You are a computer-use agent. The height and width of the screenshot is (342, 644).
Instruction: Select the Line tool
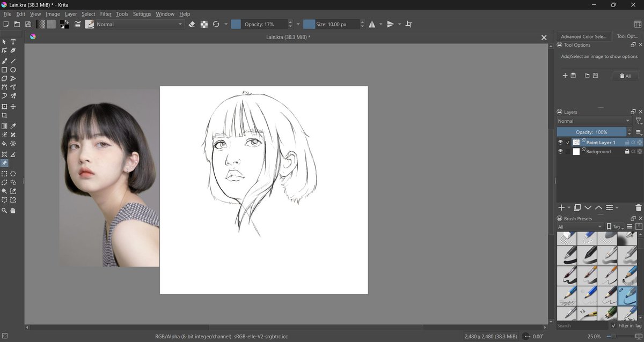coord(13,61)
